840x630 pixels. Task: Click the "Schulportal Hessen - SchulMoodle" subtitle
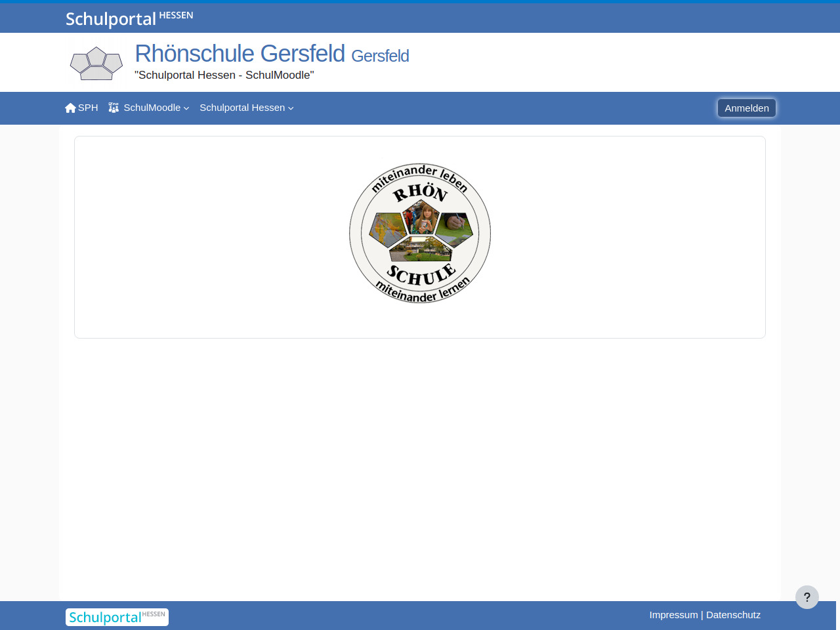tap(224, 75)
